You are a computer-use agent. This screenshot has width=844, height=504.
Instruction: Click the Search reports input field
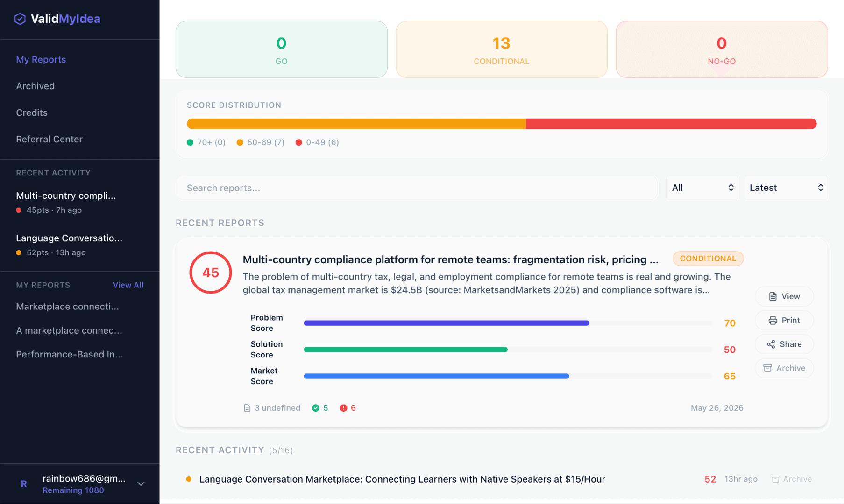417,188
